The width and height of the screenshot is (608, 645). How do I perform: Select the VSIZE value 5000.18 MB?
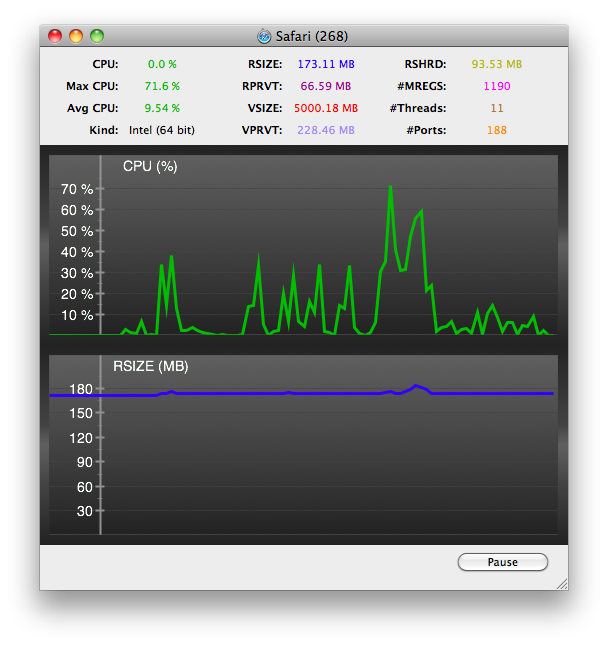[x=326, y=108]
